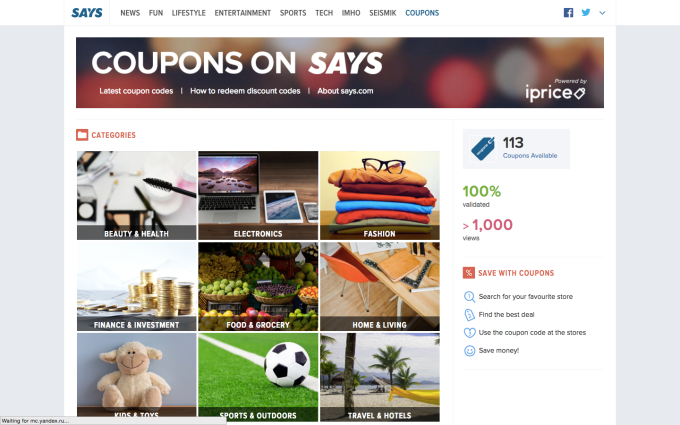
Task: Select the Electronics category tile
Action: pos(258,196)
